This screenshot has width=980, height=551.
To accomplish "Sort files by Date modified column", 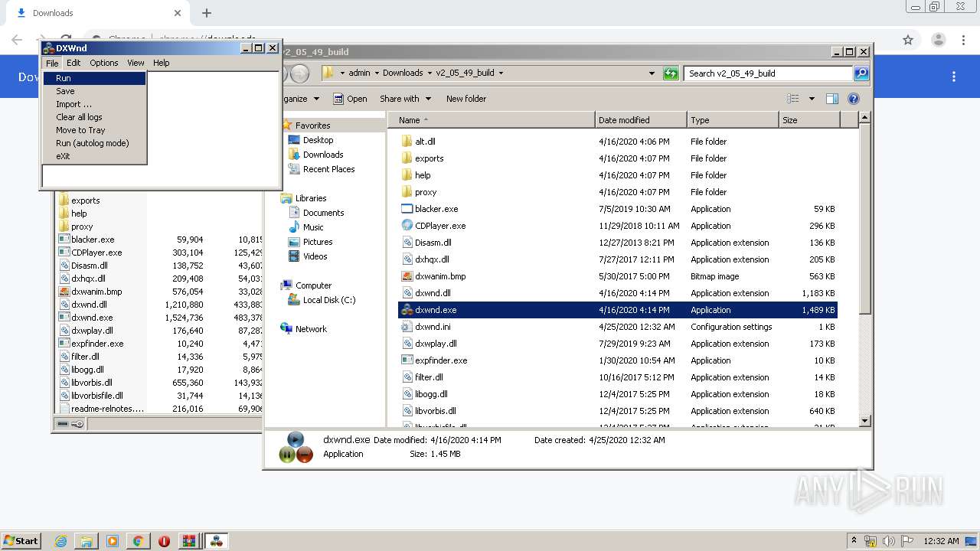I will click(641, 120).
